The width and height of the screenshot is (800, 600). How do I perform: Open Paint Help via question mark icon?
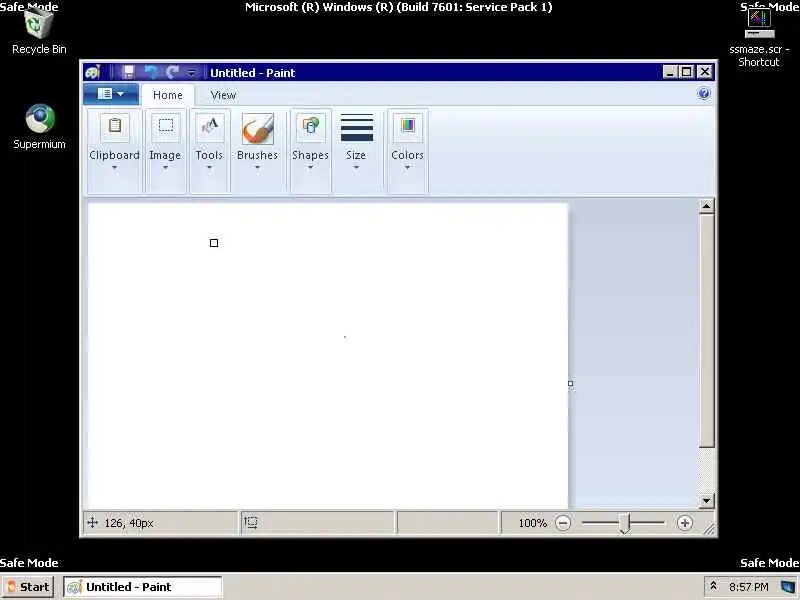coord(704,93)
